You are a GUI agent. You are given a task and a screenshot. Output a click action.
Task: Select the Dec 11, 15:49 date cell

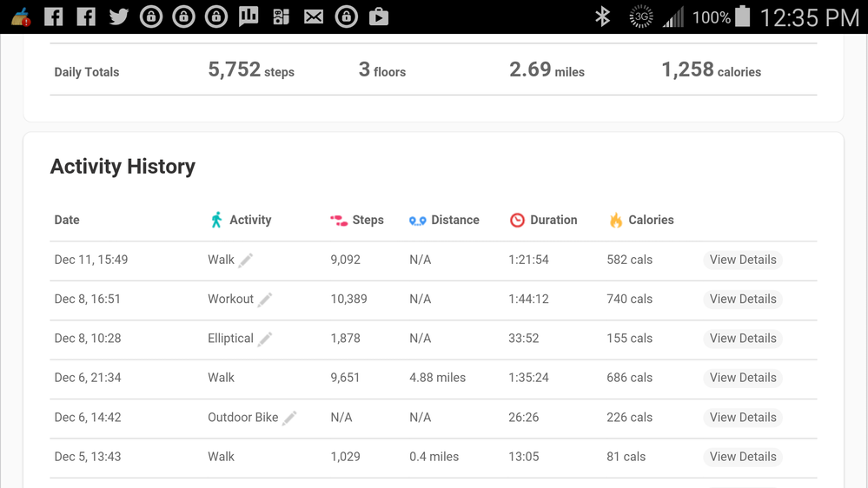pos(90,260)
